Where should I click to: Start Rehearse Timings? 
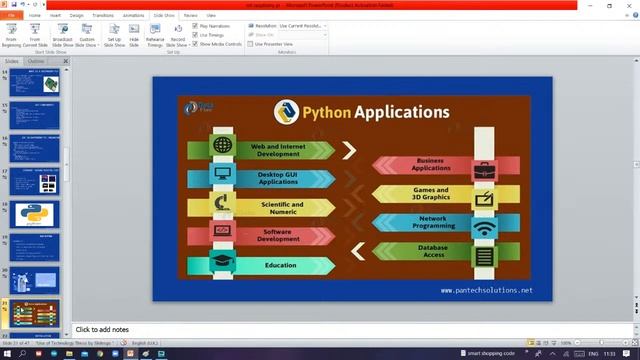(x=155, y=35)
